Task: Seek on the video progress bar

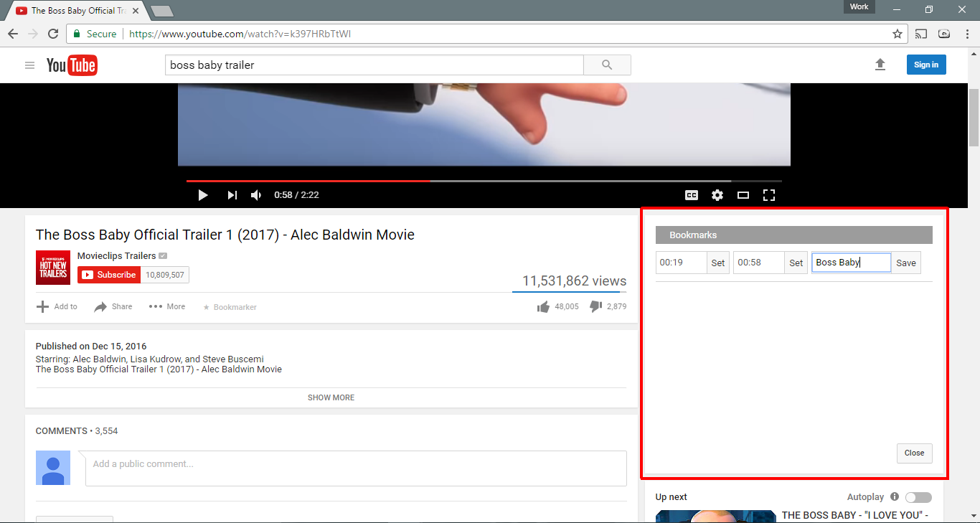Action: [484, 181]
